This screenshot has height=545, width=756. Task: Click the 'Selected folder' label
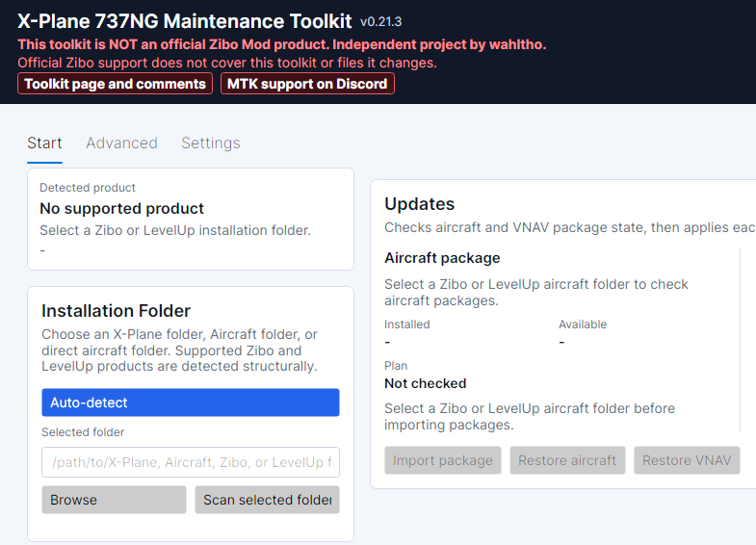pyautogui.click(x=83, y=432)
